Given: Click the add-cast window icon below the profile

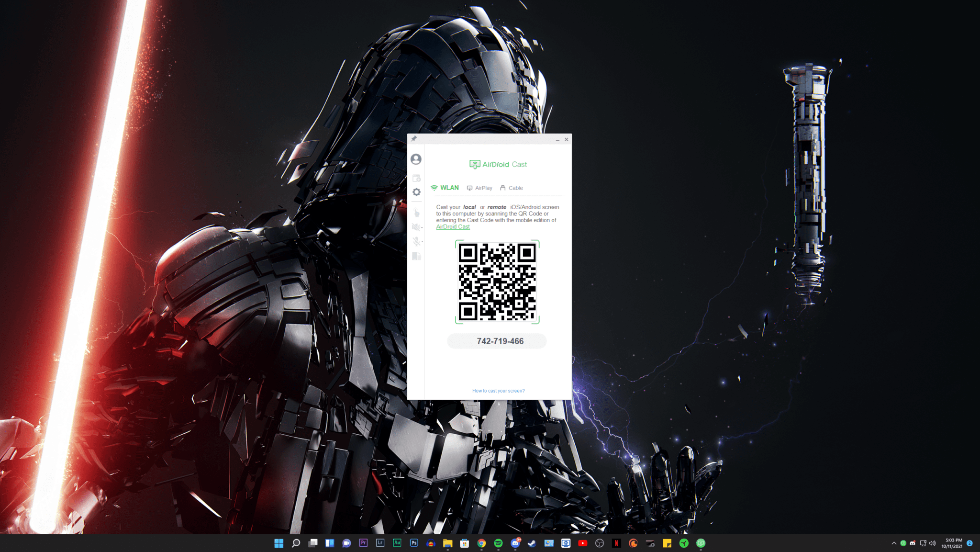Looking at the screenshot, I should point(416,178).
